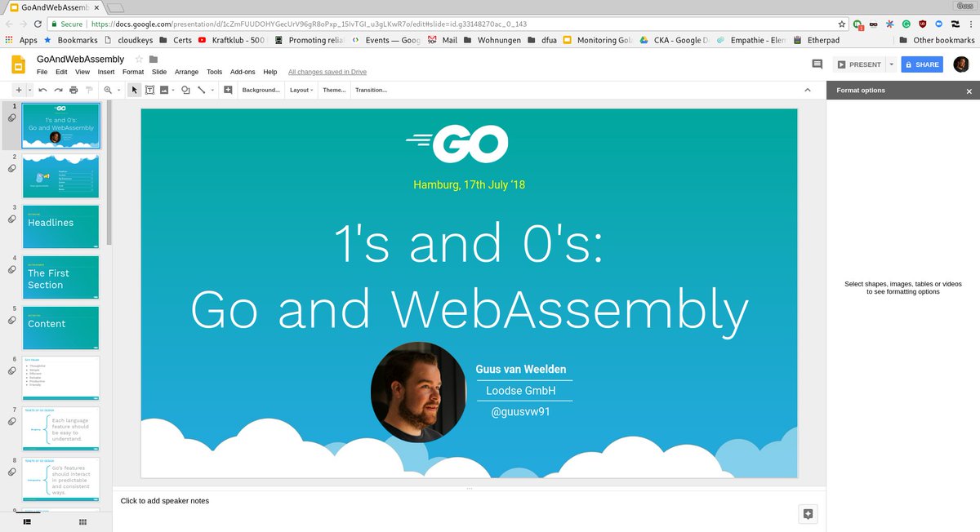
Task: Click the Redo arrow in the toolbar
Action: click(58, 90)
